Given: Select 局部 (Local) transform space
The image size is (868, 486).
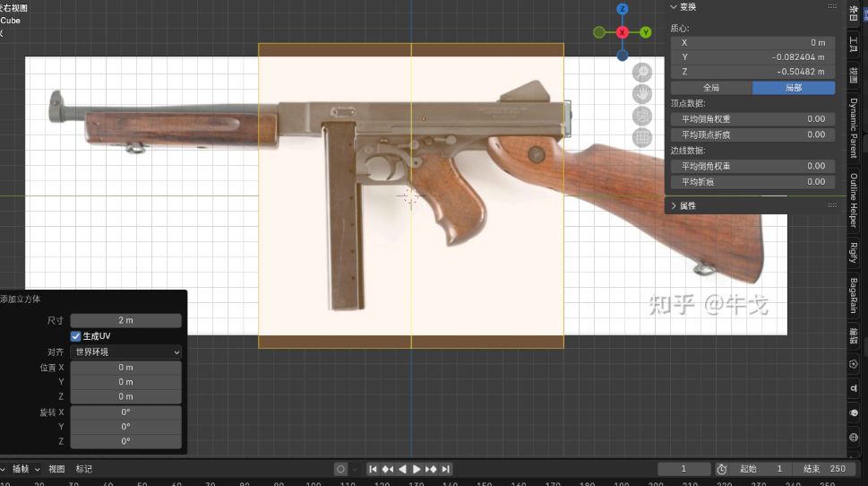Looking at the screenshot, I should tap(793, 88).
